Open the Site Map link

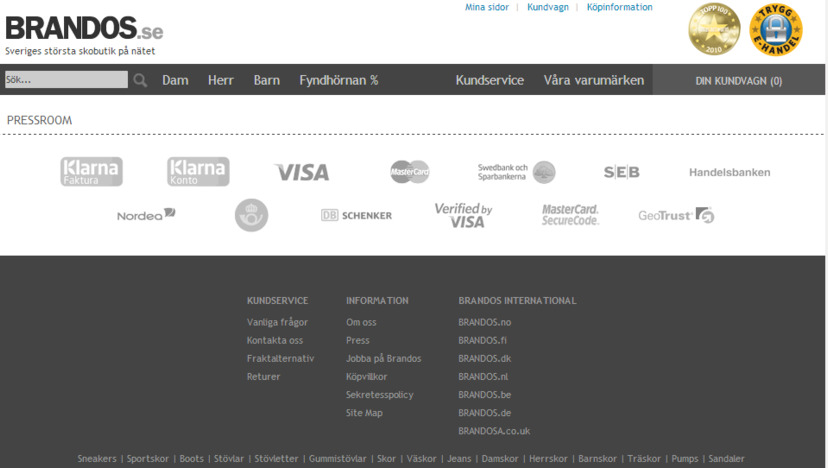[x=364, y=413]
